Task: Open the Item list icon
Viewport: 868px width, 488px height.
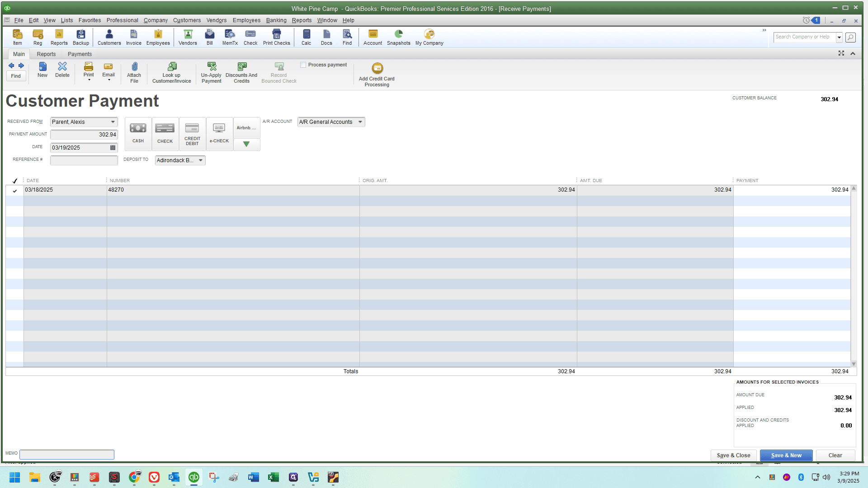Action: pyautogui.click(x=17, y=37)
